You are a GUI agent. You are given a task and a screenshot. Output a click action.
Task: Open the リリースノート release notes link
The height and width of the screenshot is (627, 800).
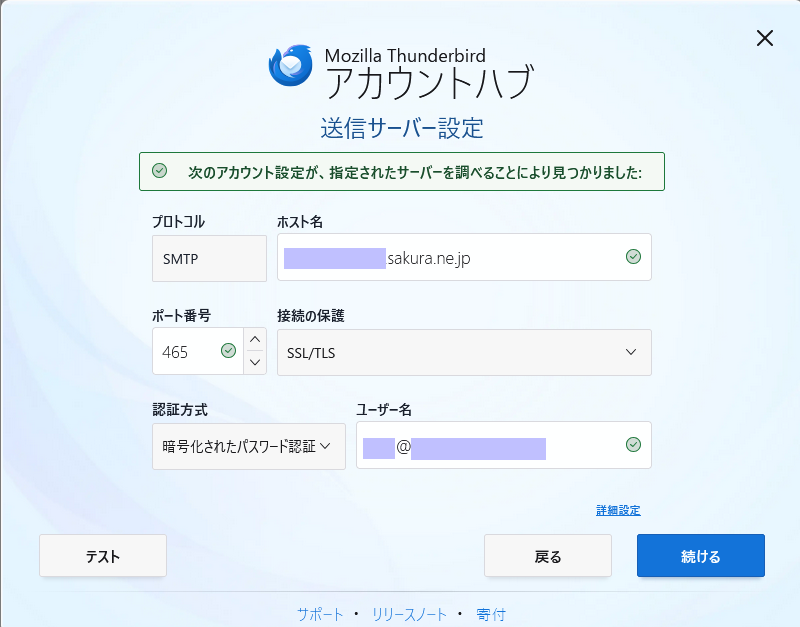click(407, 613)
